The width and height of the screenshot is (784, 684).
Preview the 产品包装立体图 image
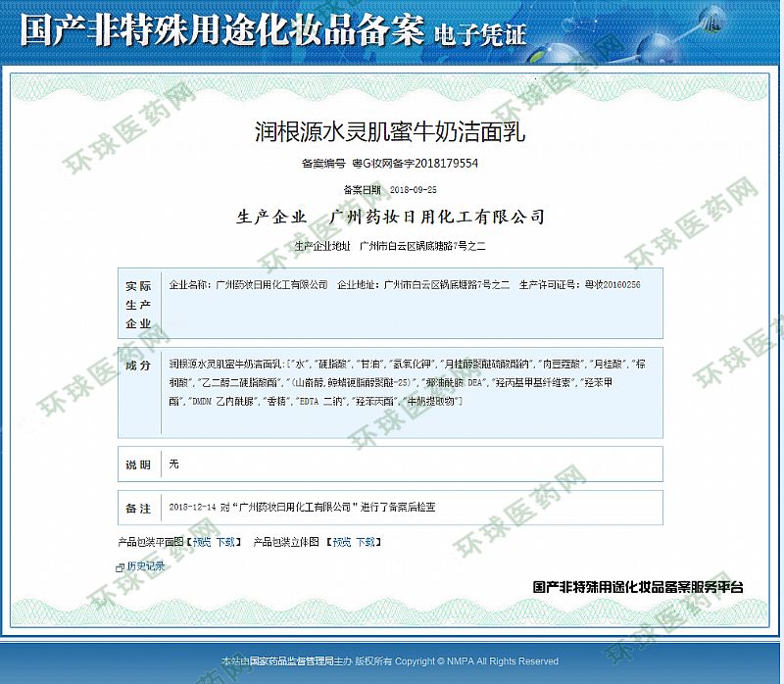[x=341, y=541]
